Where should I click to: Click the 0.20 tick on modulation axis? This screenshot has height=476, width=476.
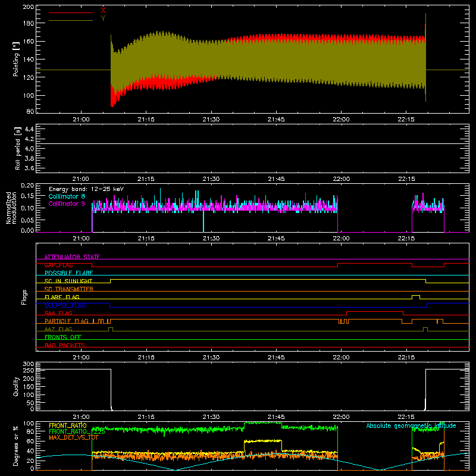[x=28, y=185]
